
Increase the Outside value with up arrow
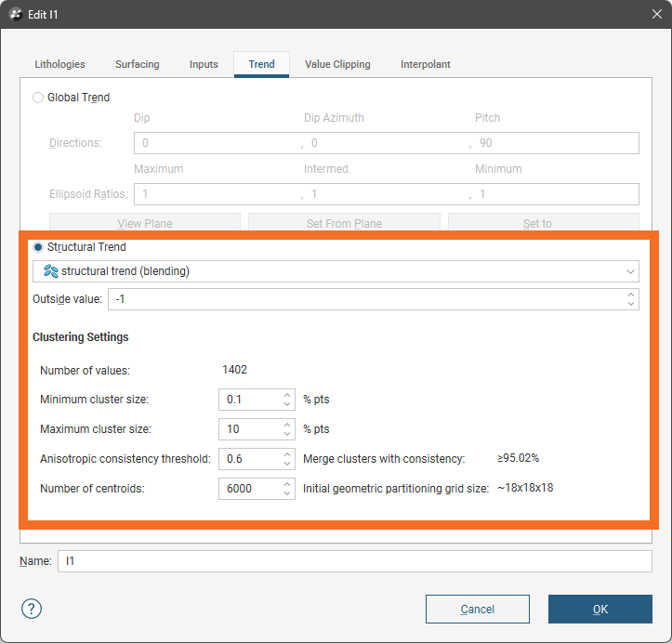pos(631,295)
